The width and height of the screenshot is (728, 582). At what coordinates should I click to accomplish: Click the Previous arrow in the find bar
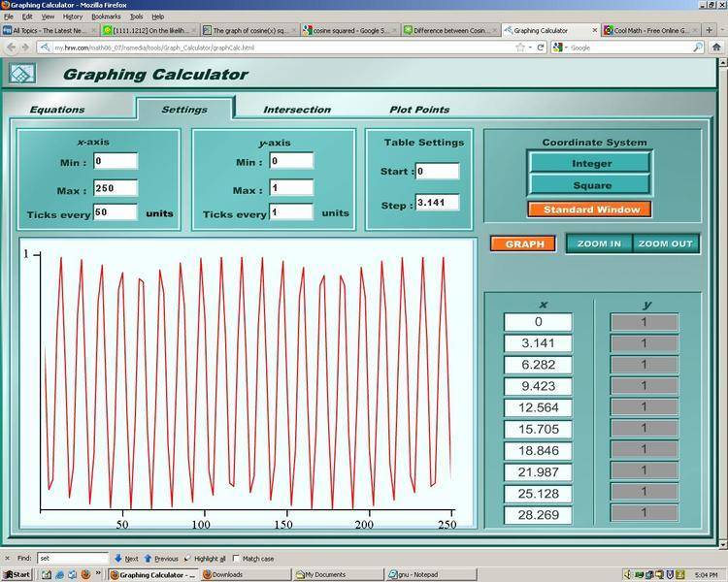pos(149,559)
